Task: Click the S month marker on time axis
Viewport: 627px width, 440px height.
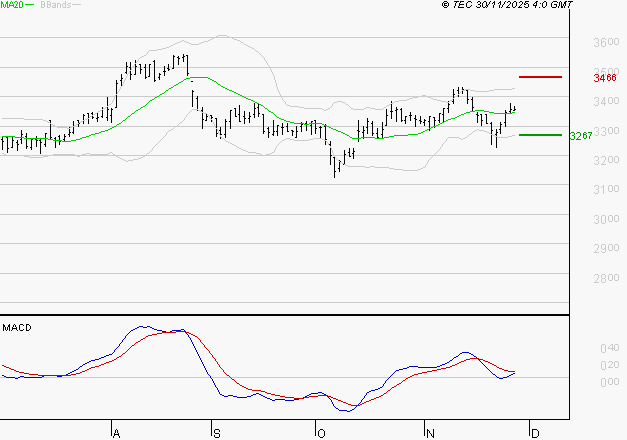Action: [x=217, y=433]
